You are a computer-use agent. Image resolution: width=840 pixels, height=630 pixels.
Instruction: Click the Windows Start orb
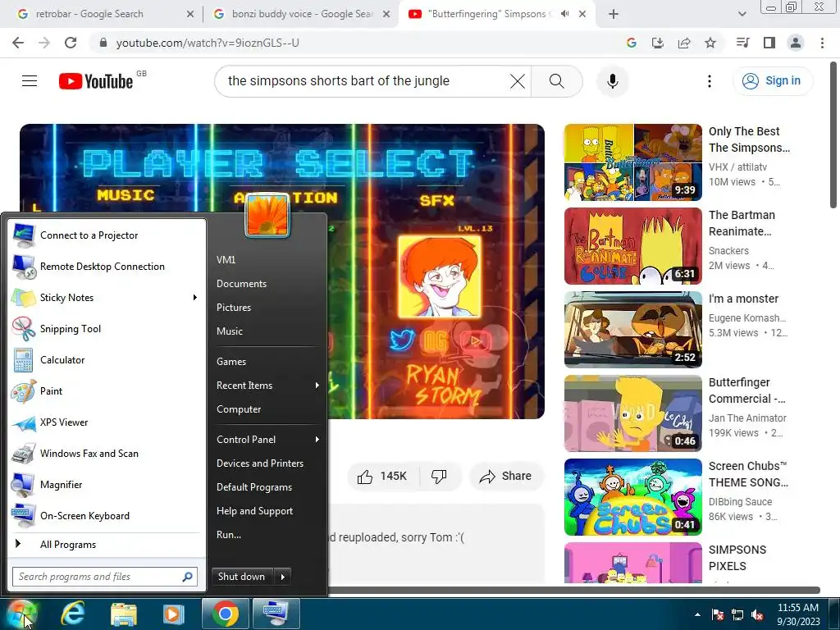(21, 614)
